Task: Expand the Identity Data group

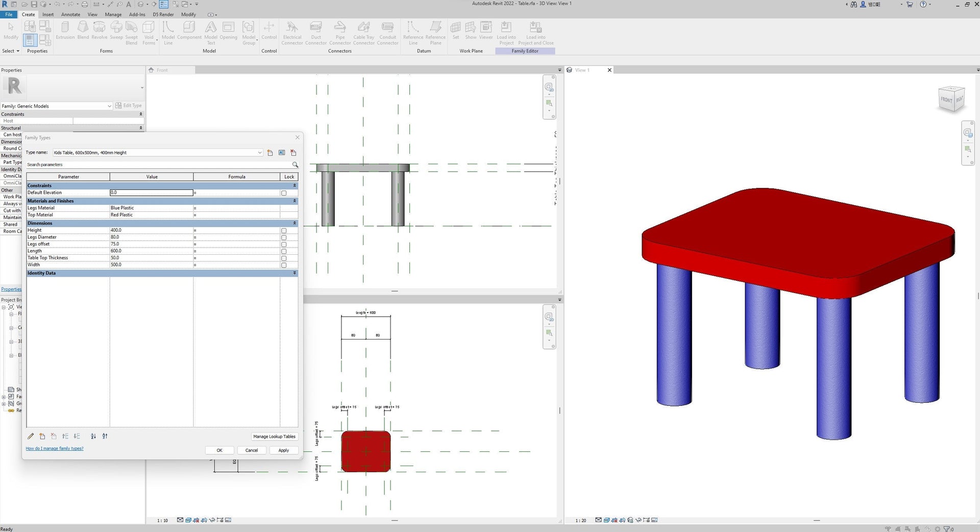Action: (x=295, y=273)
